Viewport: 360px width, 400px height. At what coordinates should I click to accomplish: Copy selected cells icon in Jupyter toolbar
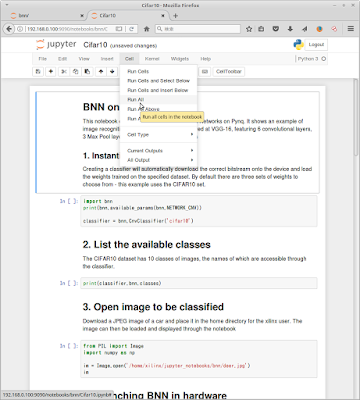(76, 72)
